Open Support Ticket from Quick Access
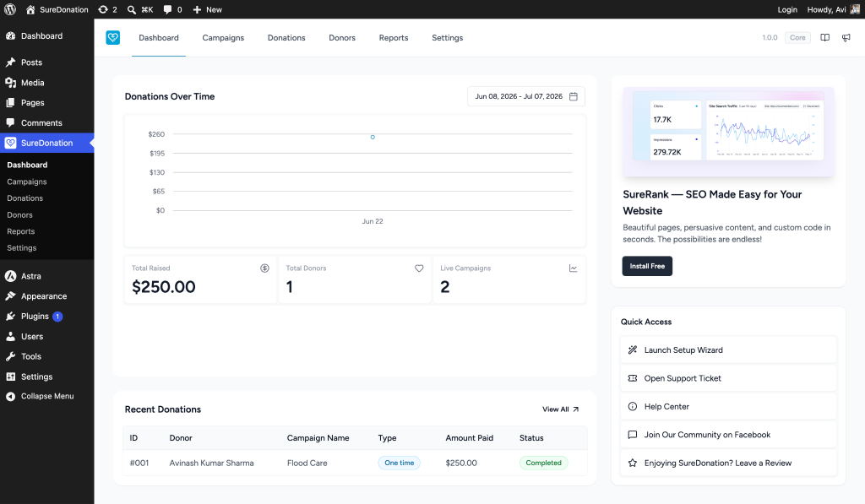 [728, 378]
